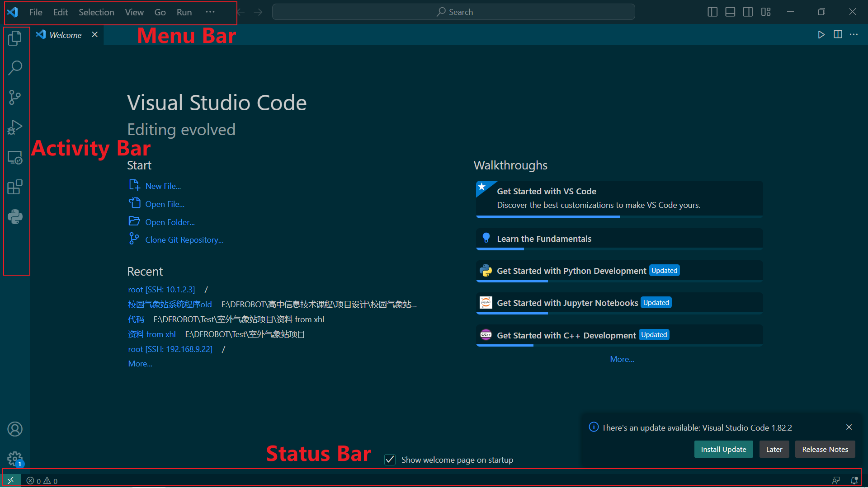Image resolution: width=868 pixels, height=488 pixels.
Task: Open Clone Git Repository link
Action: (184, 239)
